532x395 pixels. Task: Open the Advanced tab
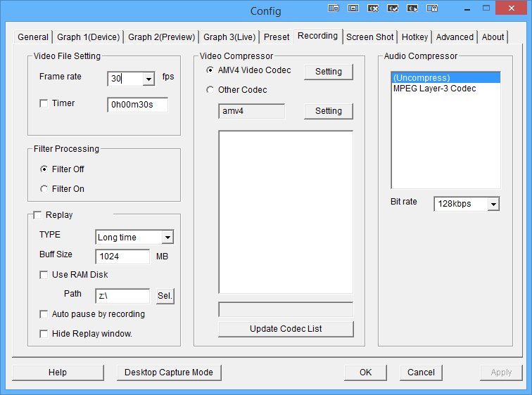(x=455, y=37)
